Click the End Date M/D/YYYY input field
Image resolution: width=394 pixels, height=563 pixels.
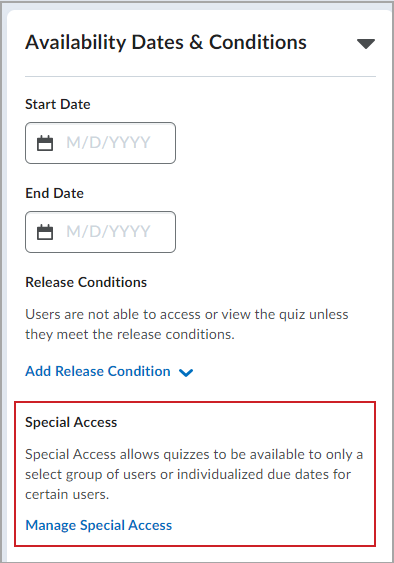pyautogui.click(x=100, y=232)
